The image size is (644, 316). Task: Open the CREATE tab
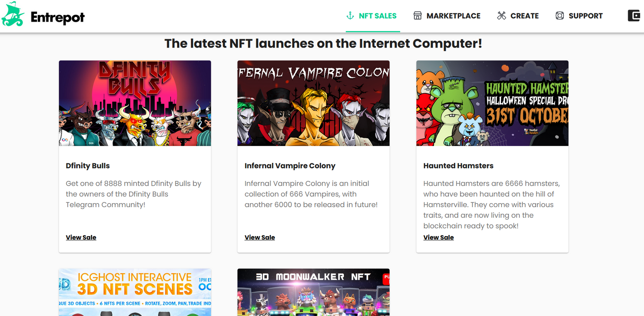(x=518, y=16)
